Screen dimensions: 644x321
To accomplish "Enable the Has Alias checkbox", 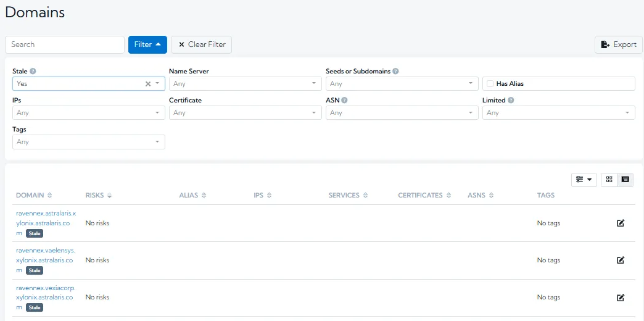I will pos(490,84).
